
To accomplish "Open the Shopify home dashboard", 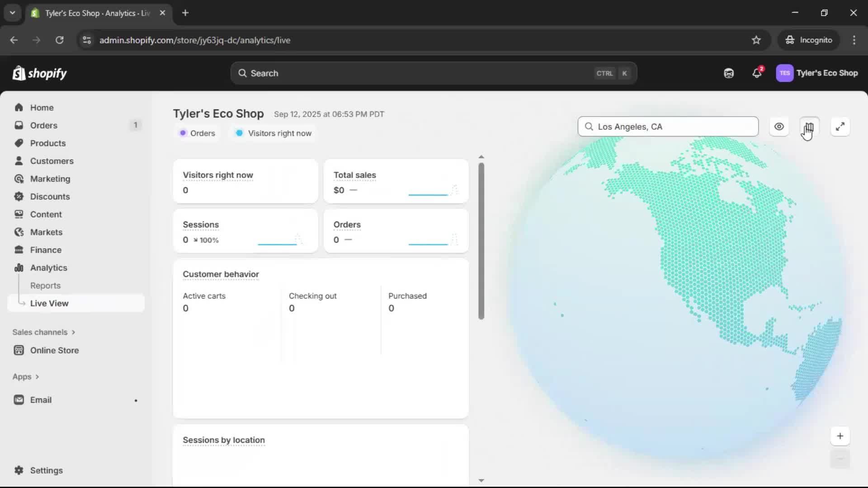I will coord(41,107).
